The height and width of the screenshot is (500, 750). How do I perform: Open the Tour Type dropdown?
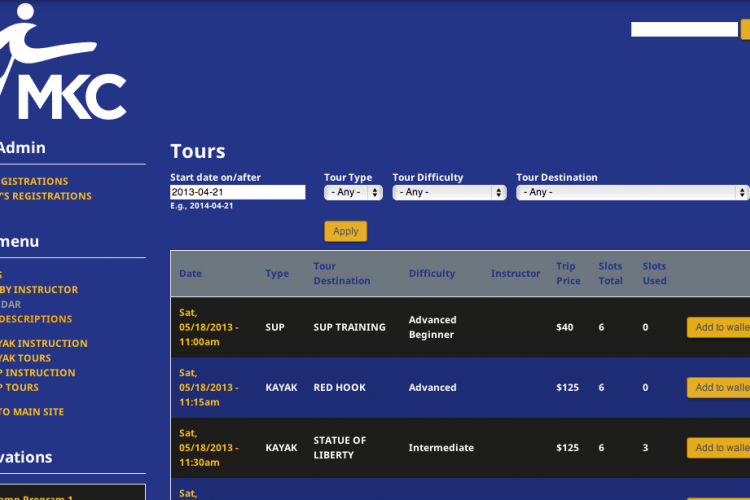[353, 192]
